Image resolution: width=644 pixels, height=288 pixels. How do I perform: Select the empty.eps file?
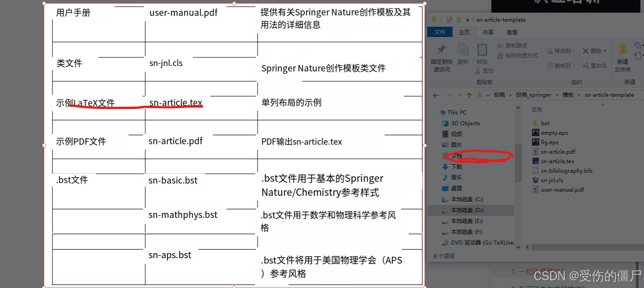point(550,133)
